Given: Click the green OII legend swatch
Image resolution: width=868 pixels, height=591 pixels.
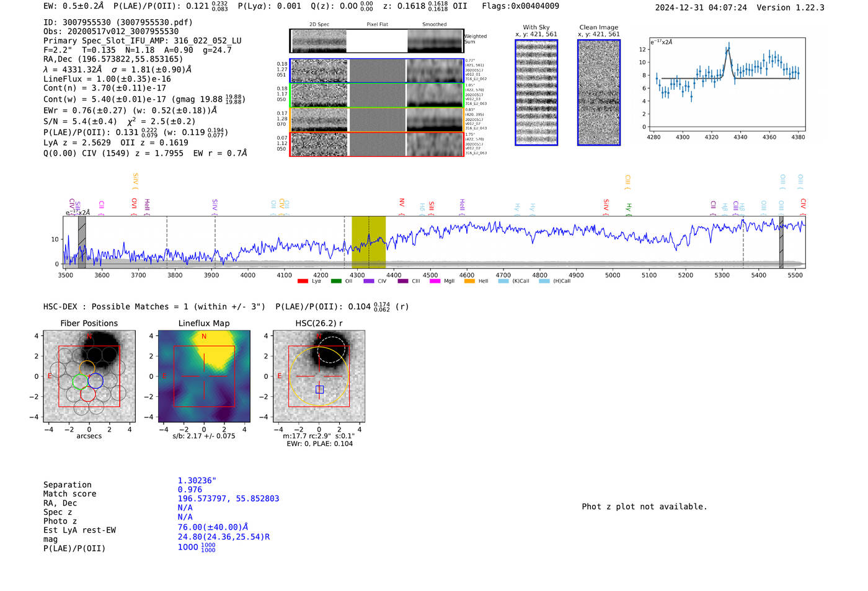Looking at the screenshot, I should point(336,282).
